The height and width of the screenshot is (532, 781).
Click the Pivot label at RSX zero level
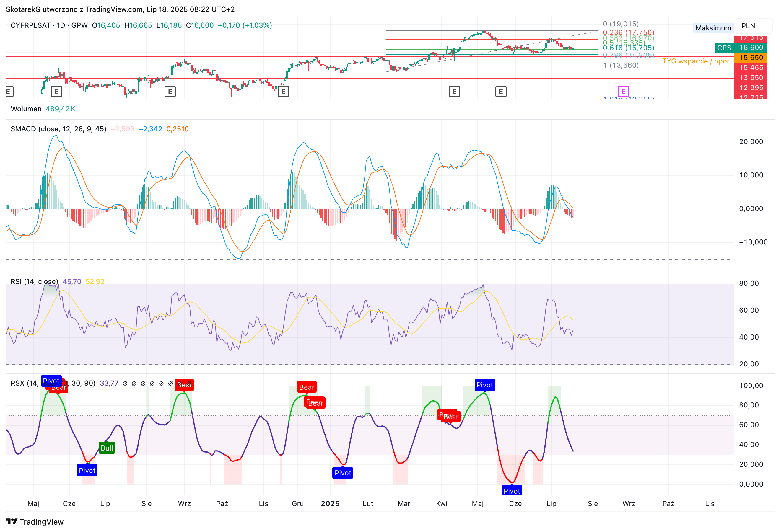coord(512,490)
